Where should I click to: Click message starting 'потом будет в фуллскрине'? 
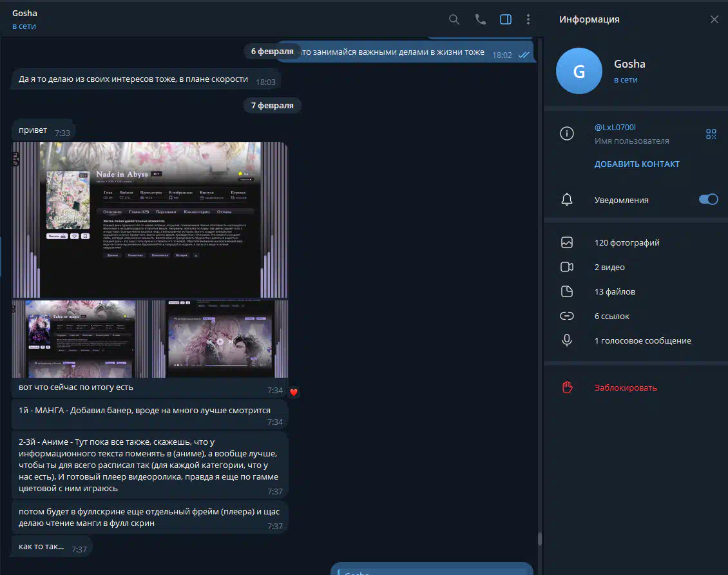[150, 518]
